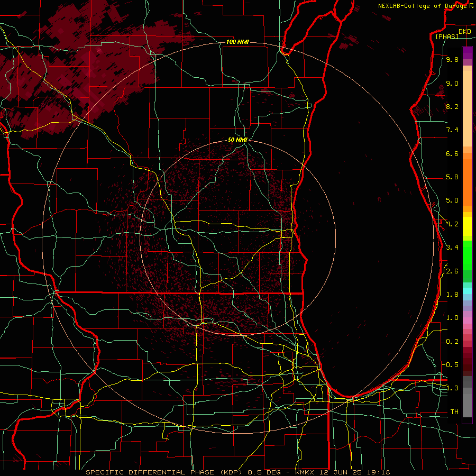
Task: Click the 8.2 scale value
Action: pos(452,107)
